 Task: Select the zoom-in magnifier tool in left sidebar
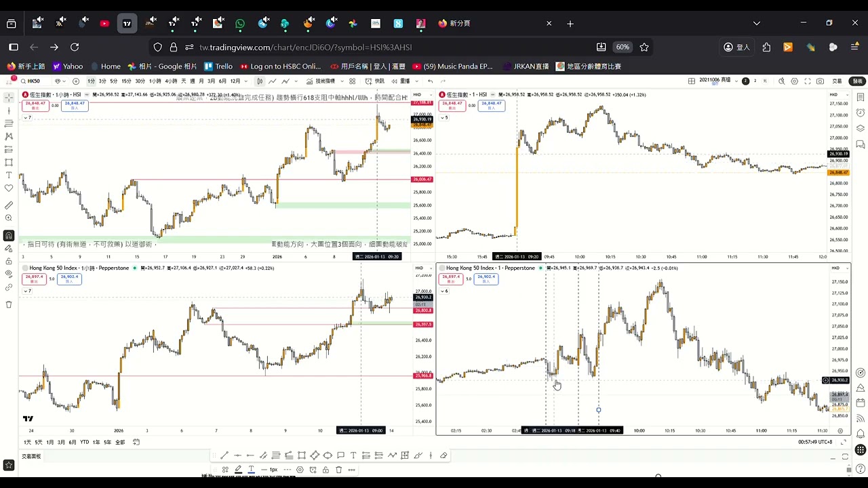(x=9, y=218)
